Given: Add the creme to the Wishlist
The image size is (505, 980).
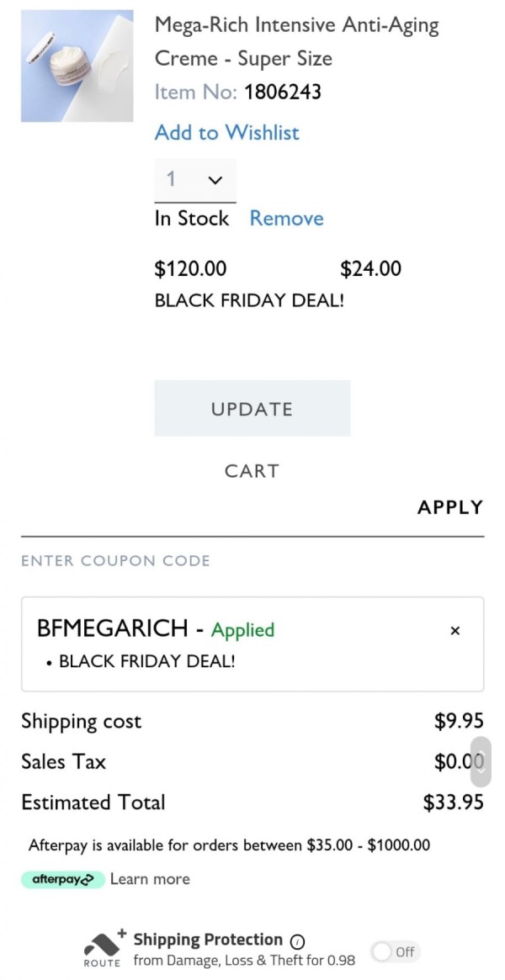Looking at the screenshot, I should point(227,133).
